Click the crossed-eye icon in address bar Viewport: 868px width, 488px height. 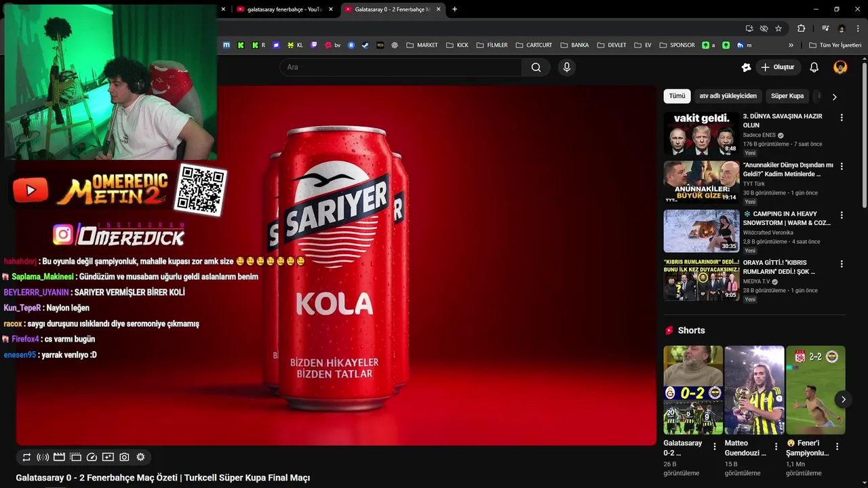coord(764,28)
